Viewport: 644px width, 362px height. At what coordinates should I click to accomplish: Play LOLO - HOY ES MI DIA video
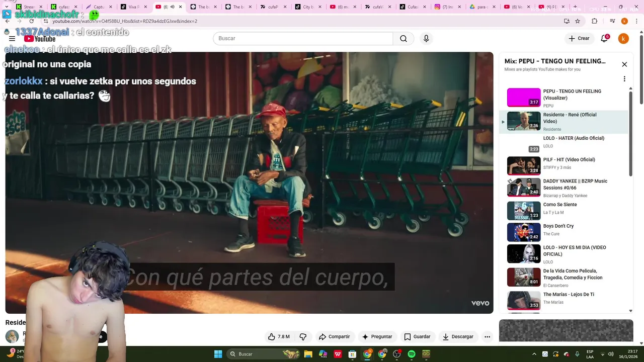(x=565, y=254)
